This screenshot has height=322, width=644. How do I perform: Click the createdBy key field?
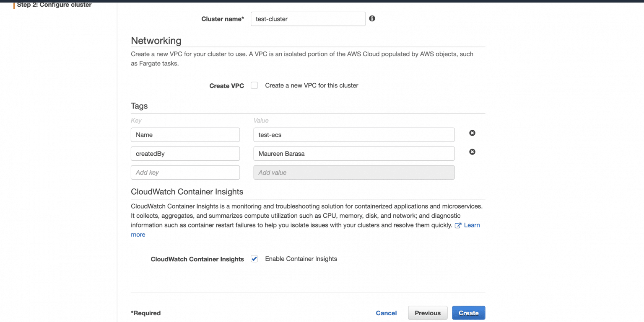tap(185, 153)
